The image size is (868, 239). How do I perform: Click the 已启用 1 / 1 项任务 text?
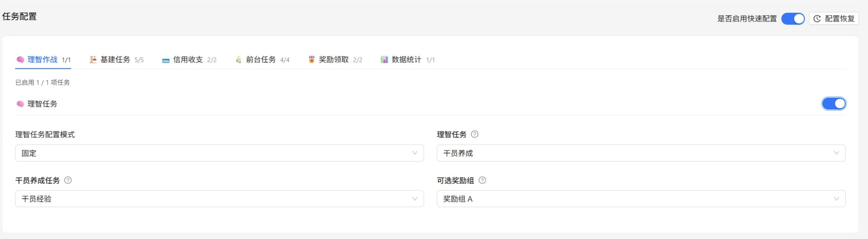click(x=43, y=82)
